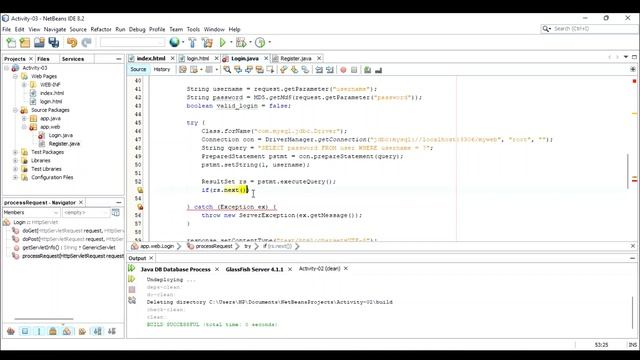Expand the WEB-INF folder node
The height and width of the screenshot is (360, 640).
click(x=24, y=85)
